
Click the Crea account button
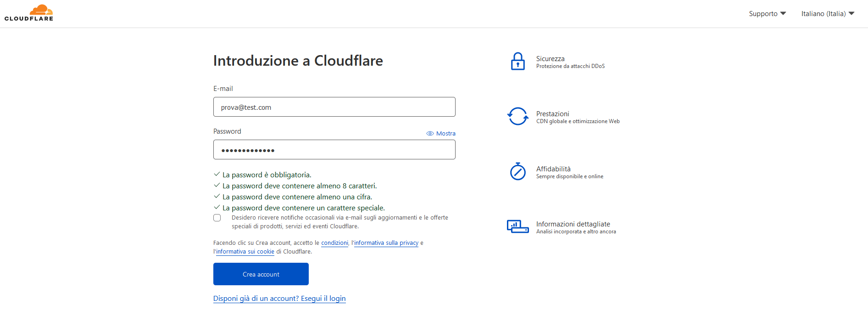click(261, 274)
